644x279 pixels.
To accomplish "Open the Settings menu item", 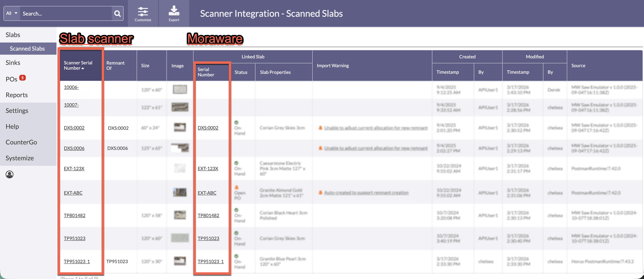I will (x=17, y=110).
